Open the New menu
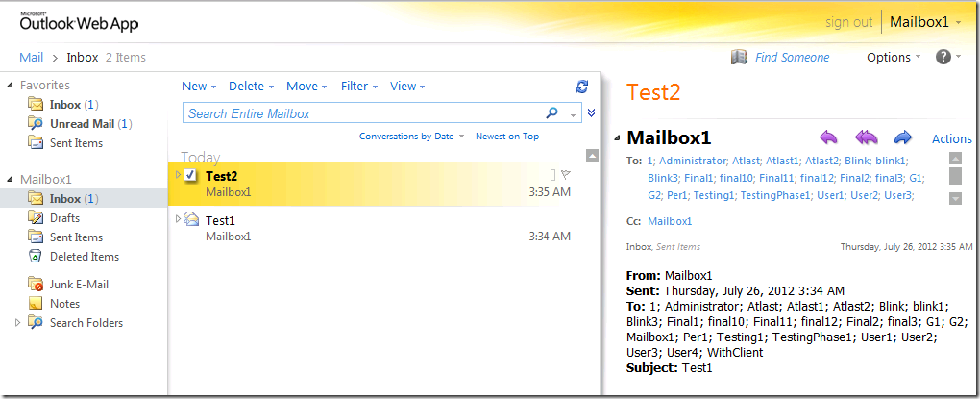Screen dimensions: 980x399 tap(199, 87)
